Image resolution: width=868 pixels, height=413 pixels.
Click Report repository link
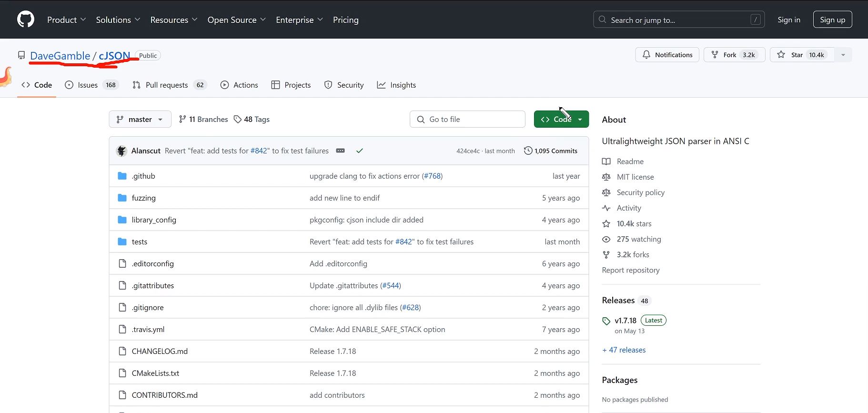[631, 270]
